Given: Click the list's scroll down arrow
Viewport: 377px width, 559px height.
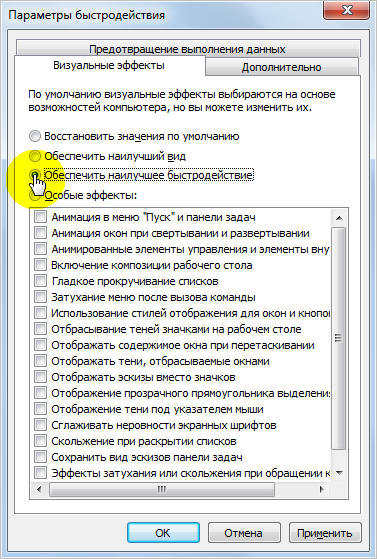Looking at the screenshot, I should [x=339, y=473].
